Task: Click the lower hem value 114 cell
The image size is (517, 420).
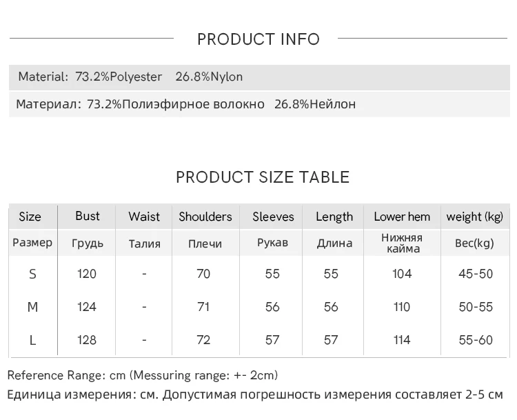Action: [402, 340]
